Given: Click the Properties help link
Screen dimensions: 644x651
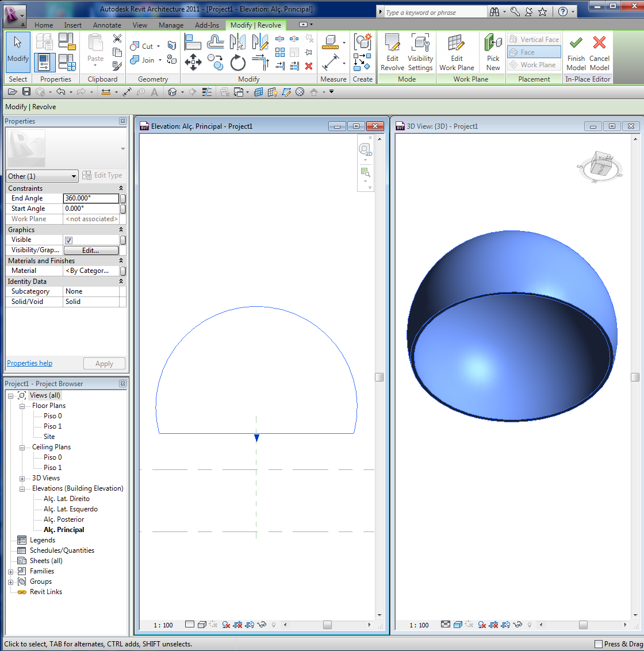Looking at the screenshot, I should 29,363.
